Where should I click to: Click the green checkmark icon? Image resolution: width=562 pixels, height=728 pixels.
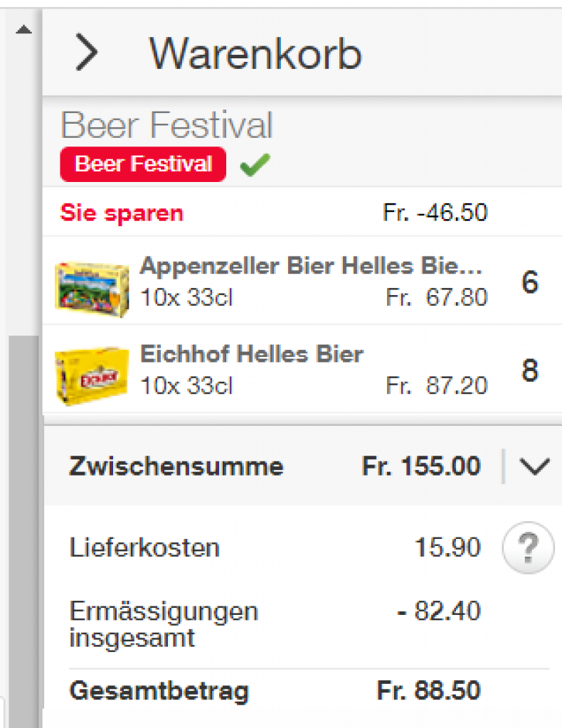coord(255,166)
